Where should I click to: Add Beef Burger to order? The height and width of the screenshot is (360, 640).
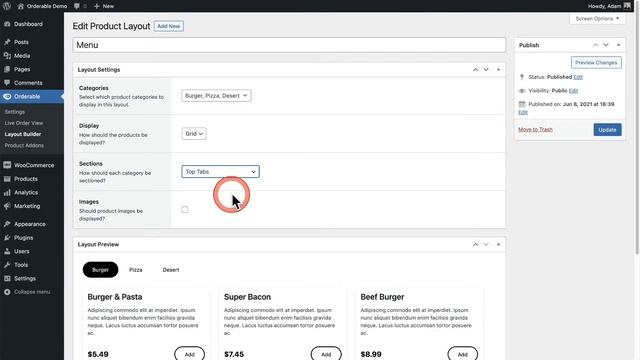[x=462, y=354]
